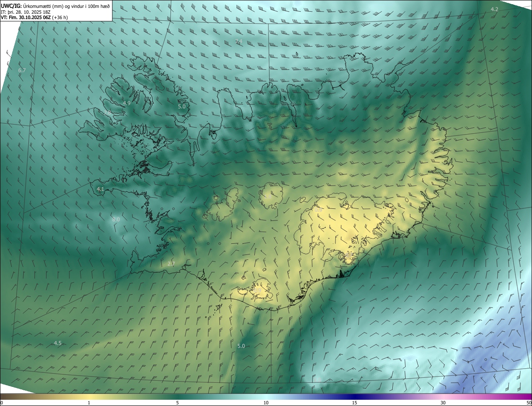Click the 4.5 value label in the southwest ocean

58,343
